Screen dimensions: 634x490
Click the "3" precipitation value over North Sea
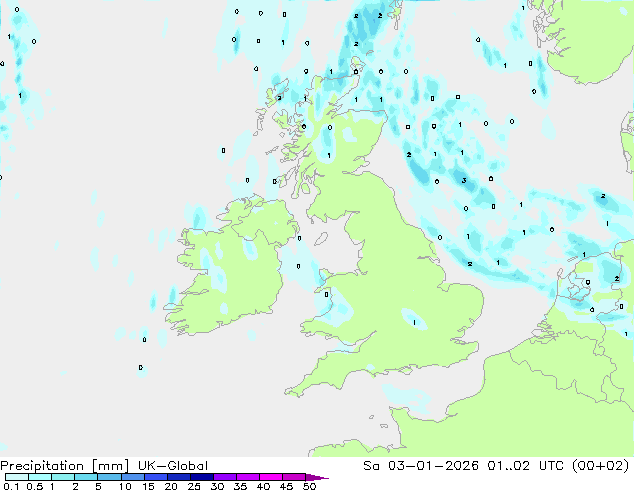pos(464,180)
